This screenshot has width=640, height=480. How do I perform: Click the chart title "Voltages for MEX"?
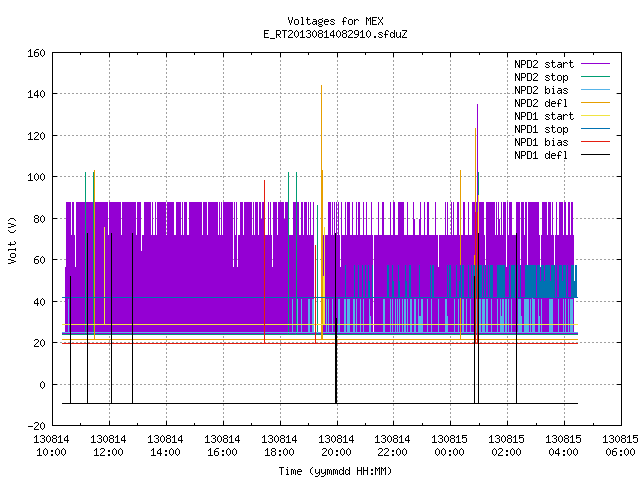[335, 21]
